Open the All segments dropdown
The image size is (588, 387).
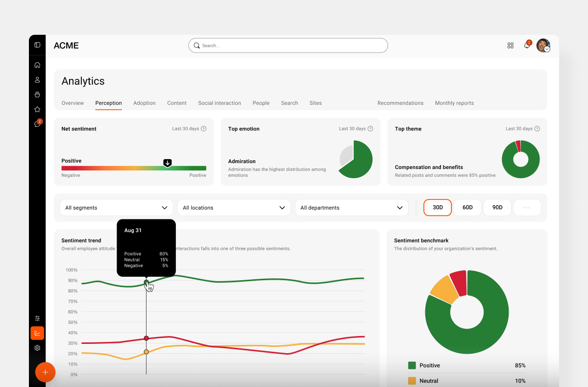click(x=116, y=207)
